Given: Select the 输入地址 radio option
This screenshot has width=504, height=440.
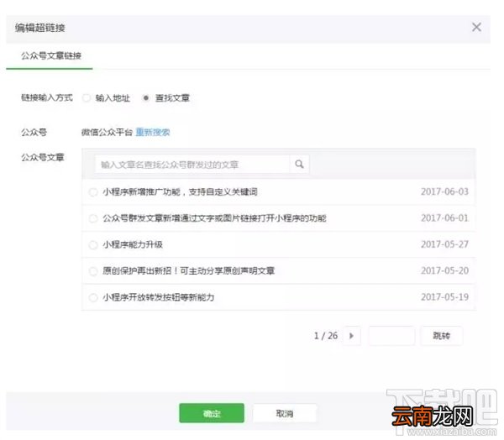Looking at the screenshot, I should pyautogui.click(x=87, y=98).
